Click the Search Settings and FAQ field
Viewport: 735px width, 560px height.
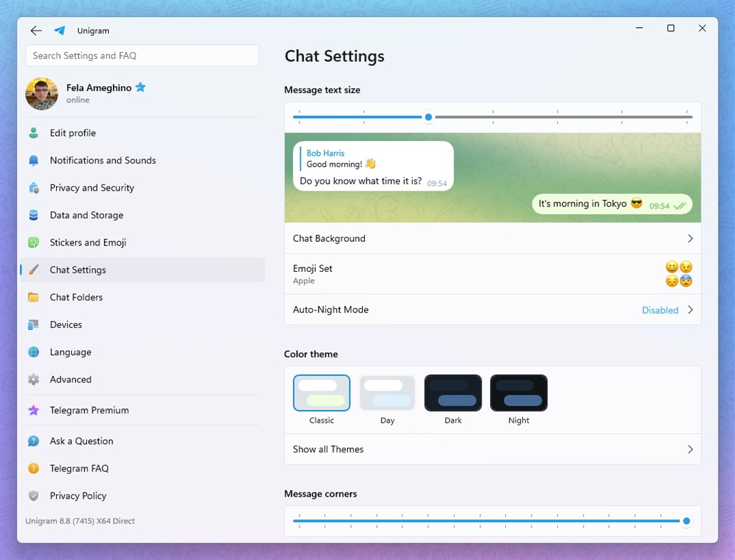pyautogui.click(x=142, y=56)
